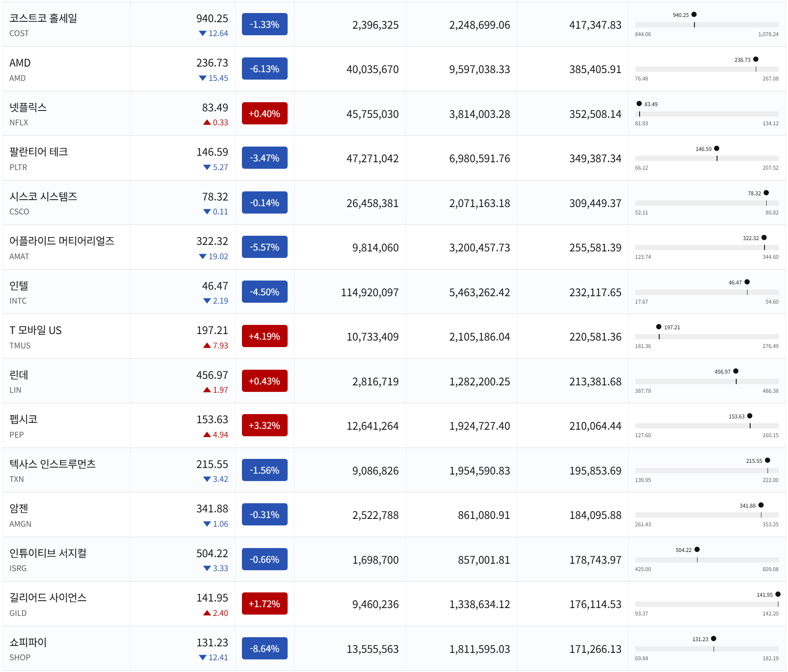788x672 pixels.
Task: Open the 넷플릭스 stock link
Action: click(28, 107)
